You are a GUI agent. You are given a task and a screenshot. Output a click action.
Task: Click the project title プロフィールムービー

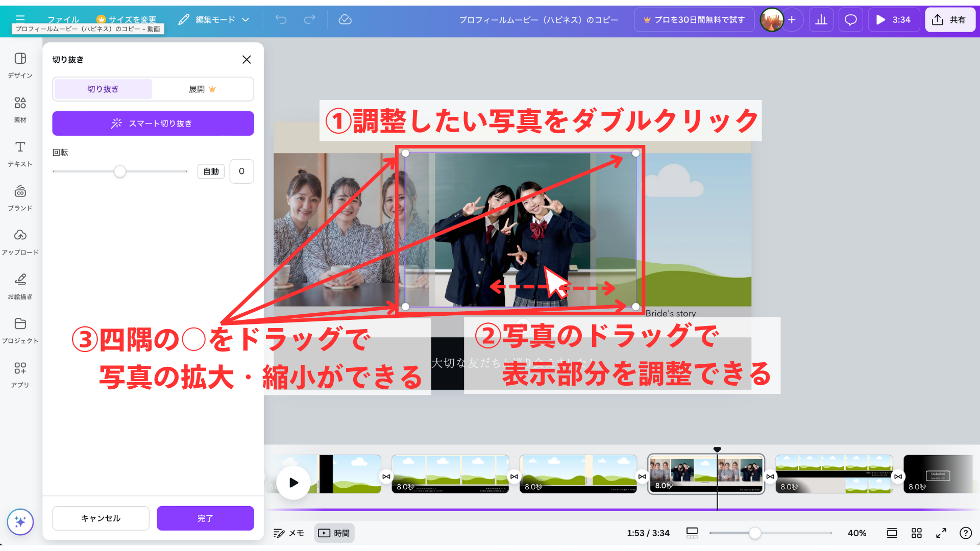point(538,20)
